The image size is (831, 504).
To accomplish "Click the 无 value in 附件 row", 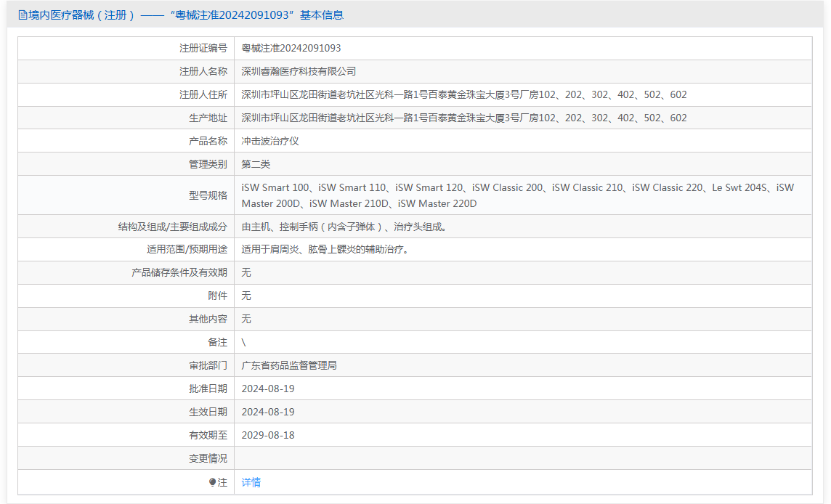I will (246, 296).
